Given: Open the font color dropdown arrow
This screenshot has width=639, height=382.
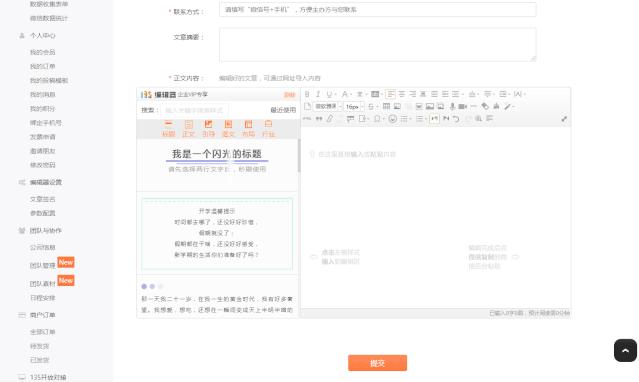Looking at the screenshot, I should (351, 94).
